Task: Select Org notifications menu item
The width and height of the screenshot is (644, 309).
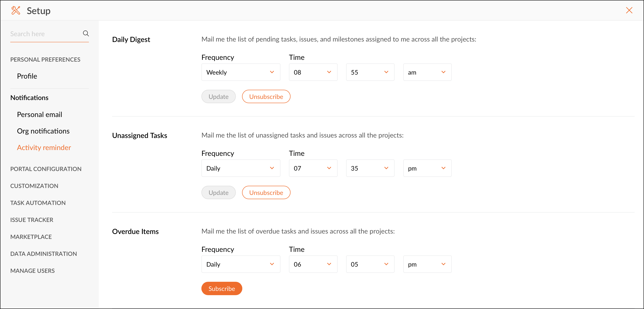Action: click(43, 131)
